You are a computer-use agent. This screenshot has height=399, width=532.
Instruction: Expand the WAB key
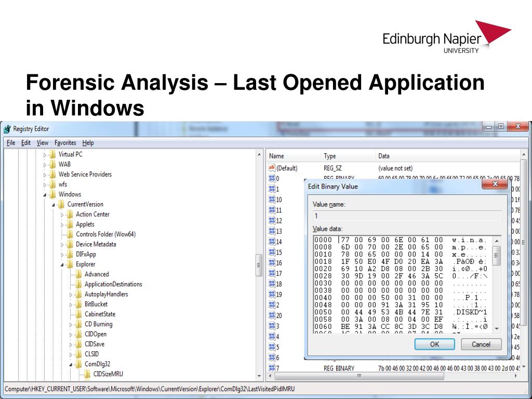[45, 165]
